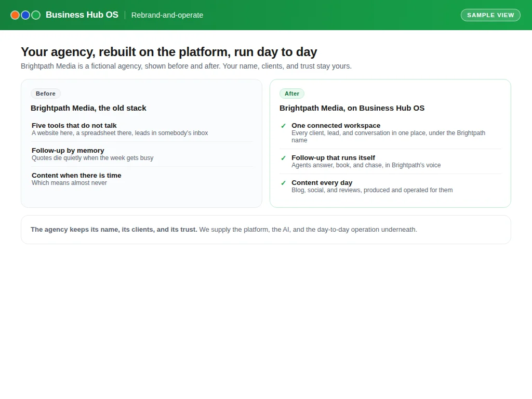Click 'We supply the platform, the AI' sentence
The image size is (532, 399).
pos(308,230)
